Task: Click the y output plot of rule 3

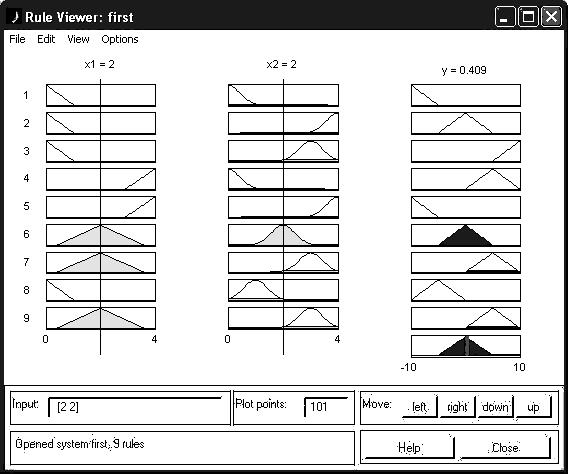Action: [x=466, y=151]
